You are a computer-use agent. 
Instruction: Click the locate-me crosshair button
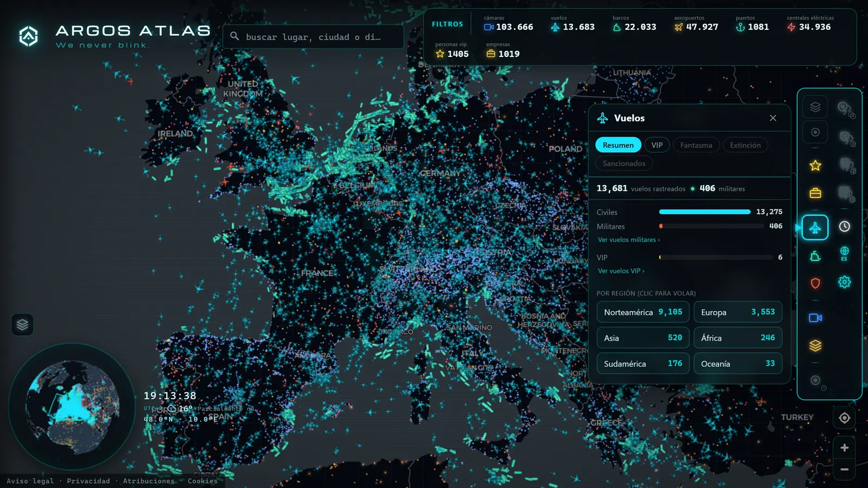pos(845,418)
